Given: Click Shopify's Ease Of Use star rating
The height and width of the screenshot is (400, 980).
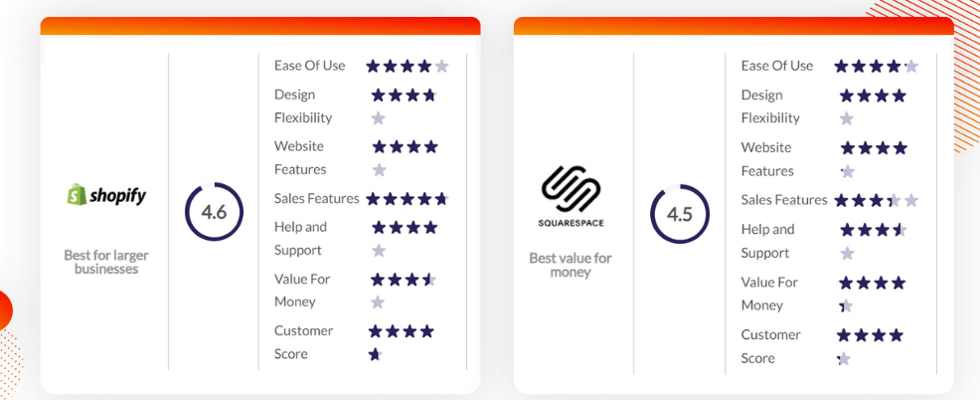Looking at the screenshot, I should (408, 66).
